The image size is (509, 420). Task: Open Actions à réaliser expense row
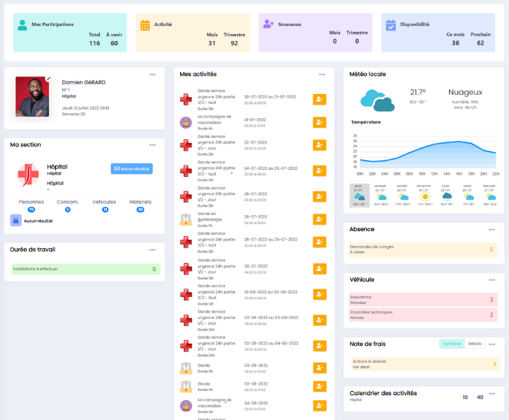coord(425,364)
